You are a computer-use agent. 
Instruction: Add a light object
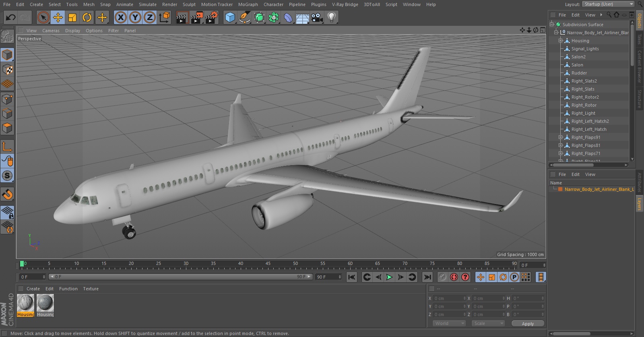click(332, 17)
